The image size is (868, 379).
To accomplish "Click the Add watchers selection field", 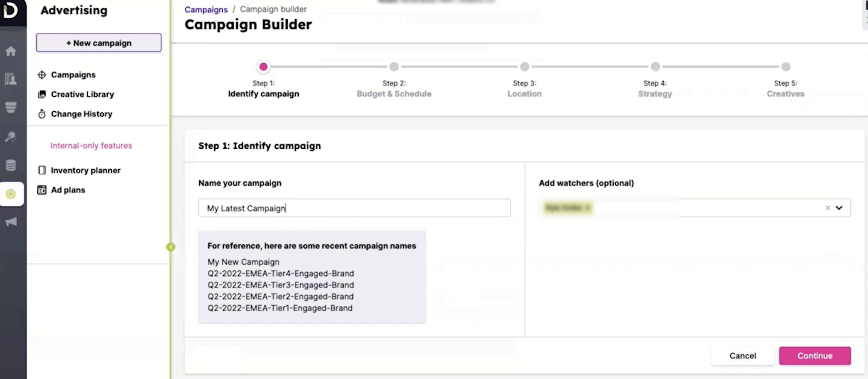I will (x=694, y=208).
